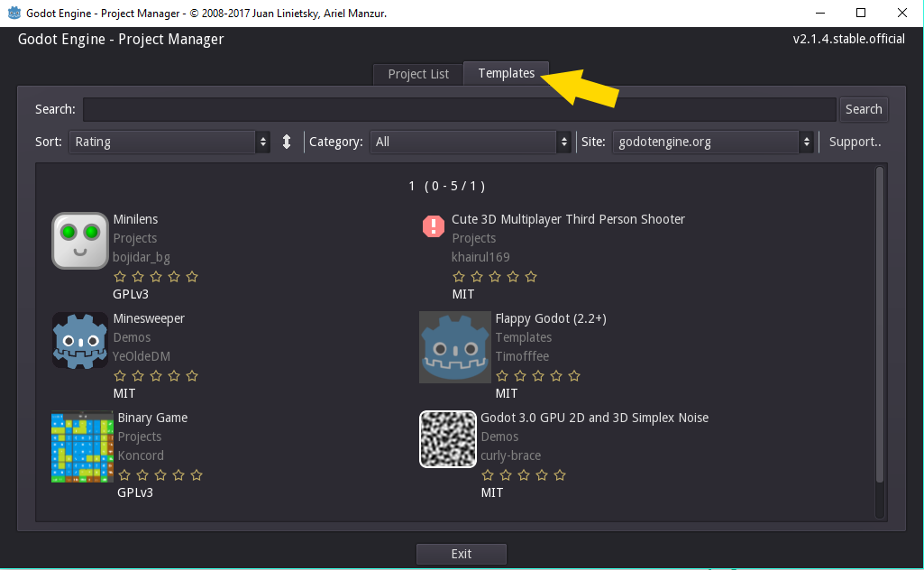Image resolution: width=924 pixels, height=570 pixels.
Task: Click the GPLv3 license under Binary Game
Action: coord(135,492)
